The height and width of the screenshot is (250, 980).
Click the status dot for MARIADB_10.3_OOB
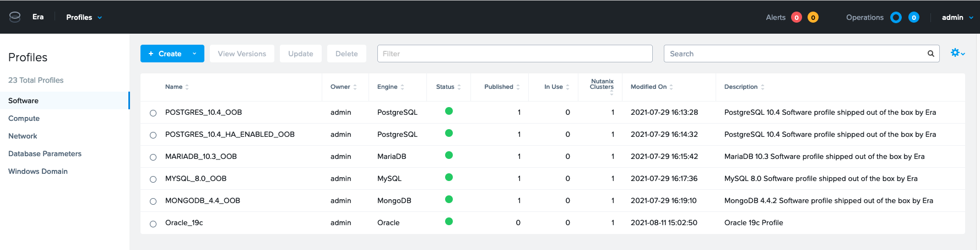pyautogui.click(x=448, y=155)
